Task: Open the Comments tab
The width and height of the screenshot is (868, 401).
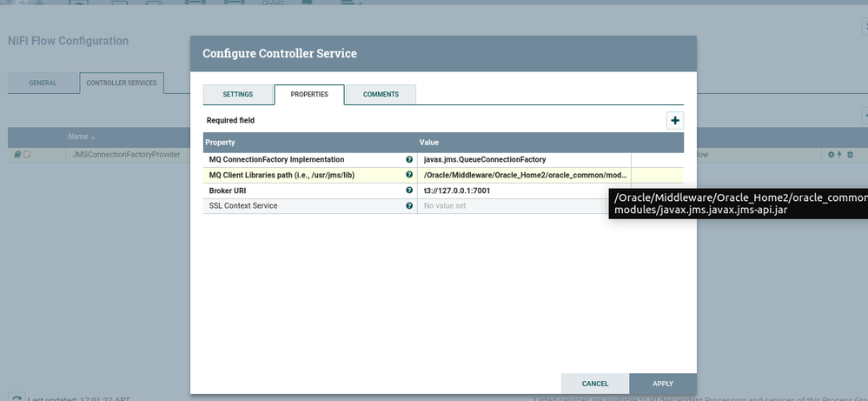Action: click(381, 94)
